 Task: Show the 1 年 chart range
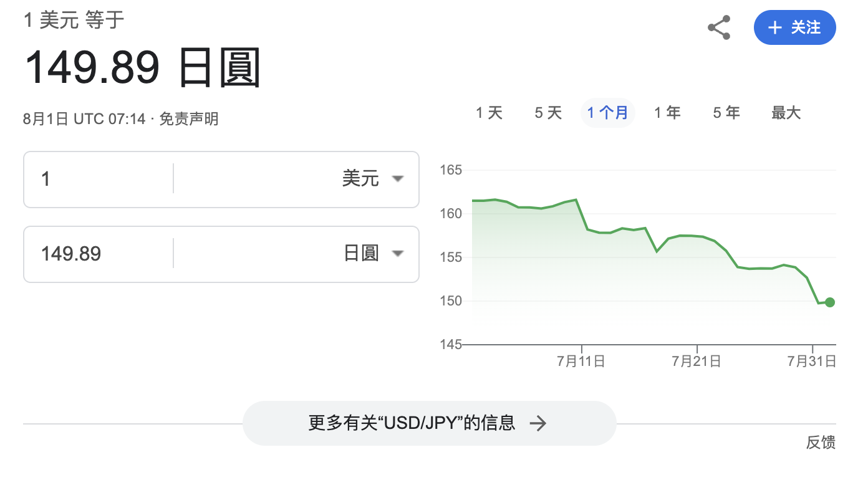(x=667, y=113)
